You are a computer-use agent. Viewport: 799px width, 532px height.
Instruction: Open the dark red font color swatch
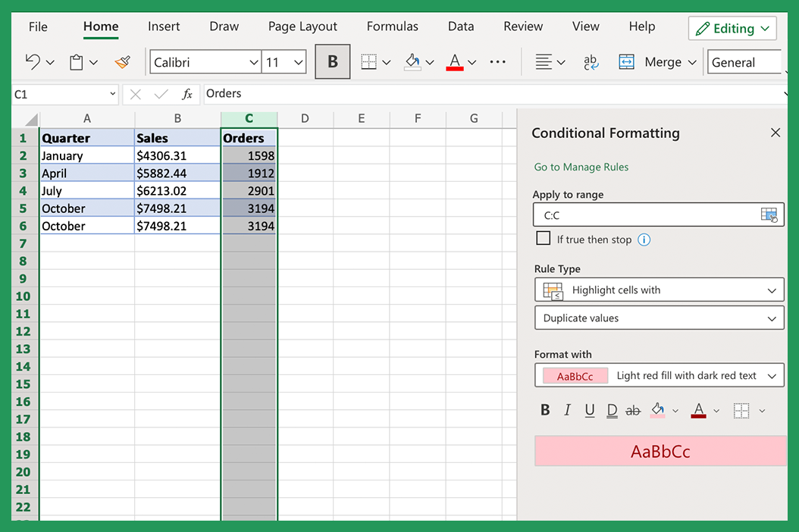click(x=699, y=410)
